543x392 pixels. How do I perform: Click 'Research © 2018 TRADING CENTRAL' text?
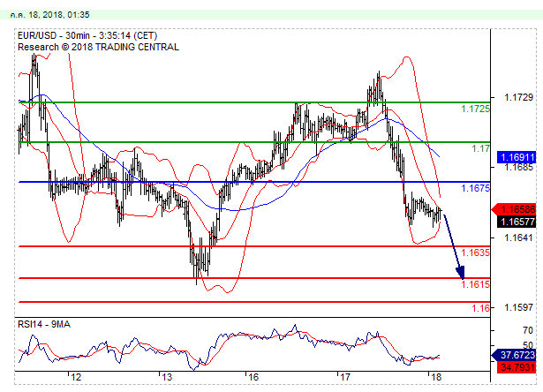tap(98, 47)
